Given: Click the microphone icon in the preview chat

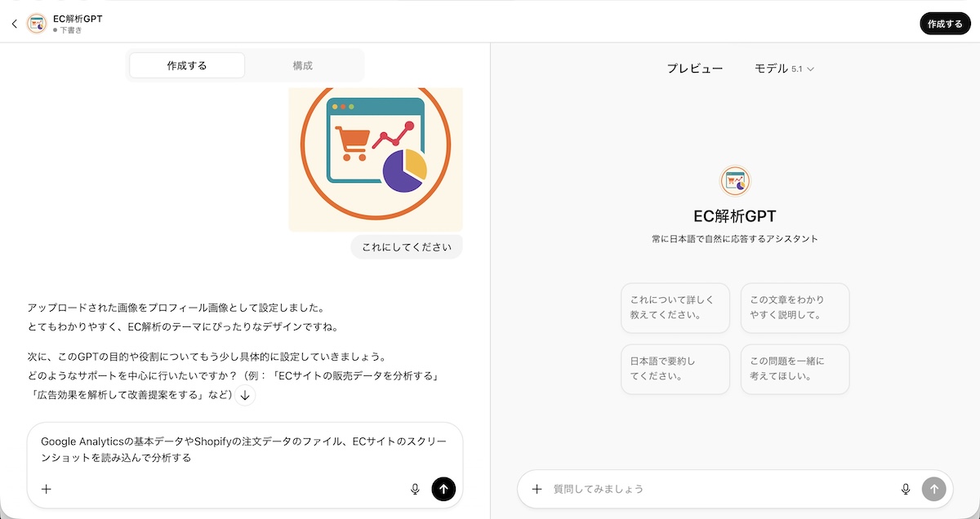Looking at the screenshot, I should click(x=906, y=489).
